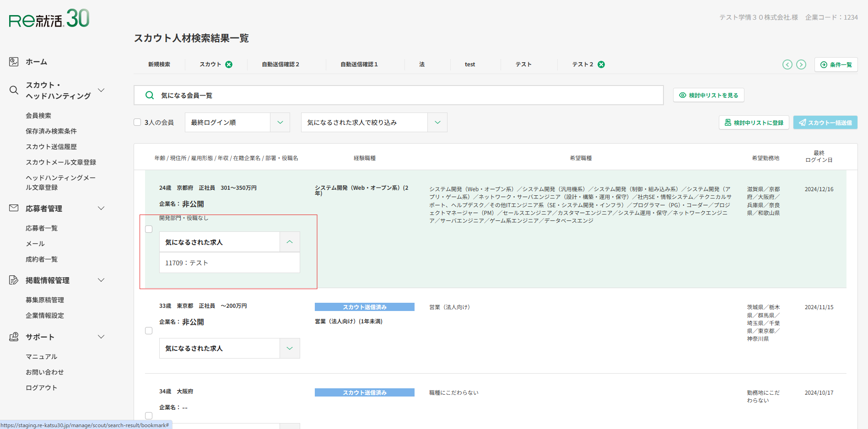This screenshot has width=868, height=429.
Task: Collapse 気になるされた求人 list for the 24歳 member
Action: click(x=290, y=242)
